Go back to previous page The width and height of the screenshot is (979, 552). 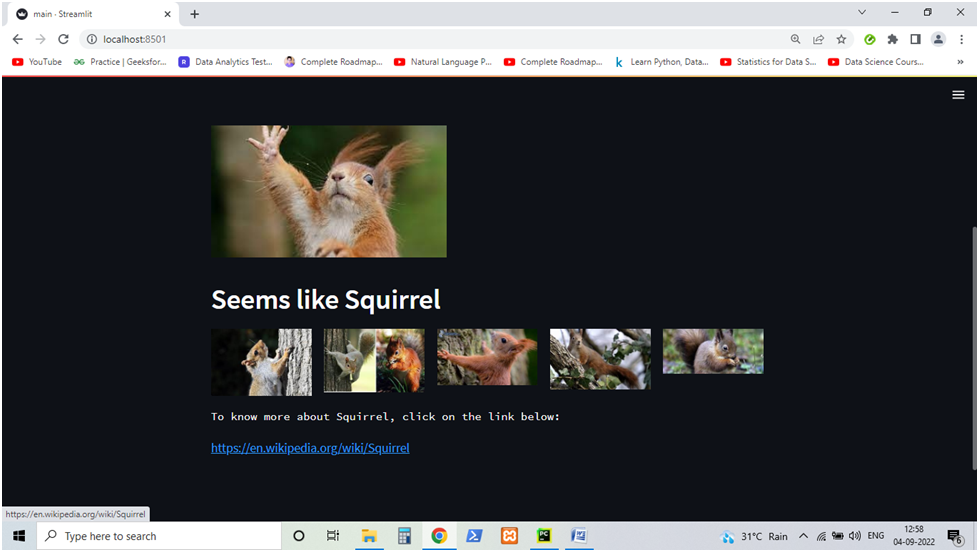click(17, 39)
